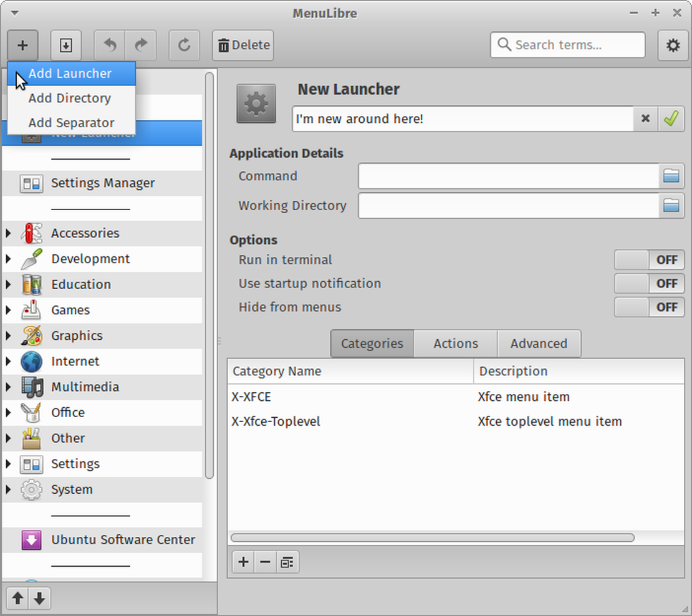Switch to the Actions tab
This screenshot has width=692, height=616.
pos(454,343)
